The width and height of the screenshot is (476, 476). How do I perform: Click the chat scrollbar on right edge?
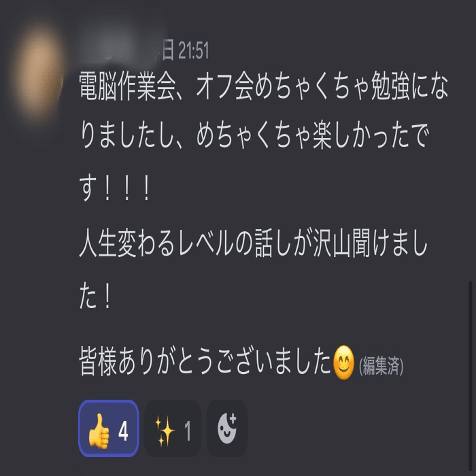(471, 377)
